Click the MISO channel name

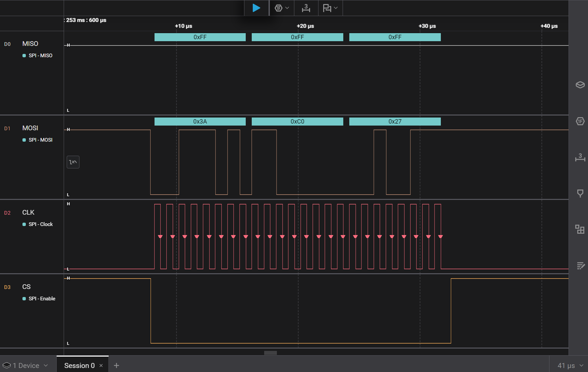30,44
